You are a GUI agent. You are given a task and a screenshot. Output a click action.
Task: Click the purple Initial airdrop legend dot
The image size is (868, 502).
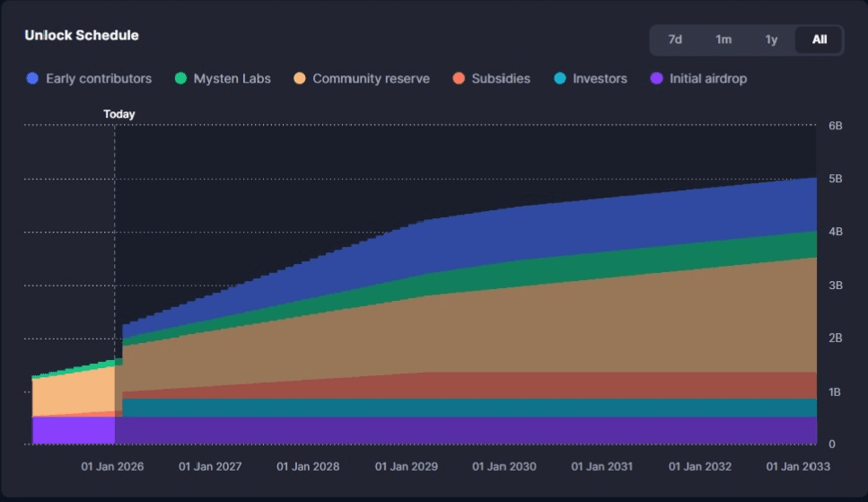[657, 79]
